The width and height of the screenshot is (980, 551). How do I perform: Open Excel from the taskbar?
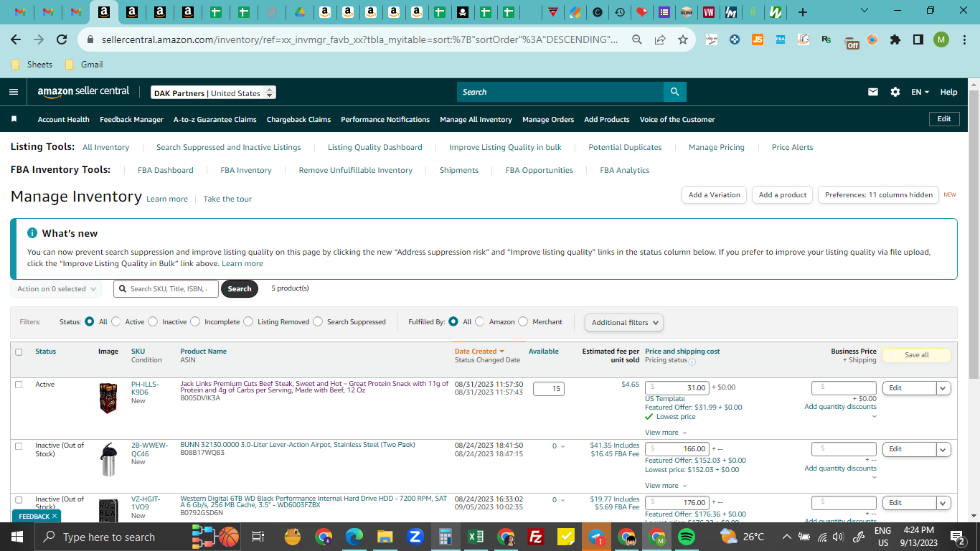coord(475,537)
